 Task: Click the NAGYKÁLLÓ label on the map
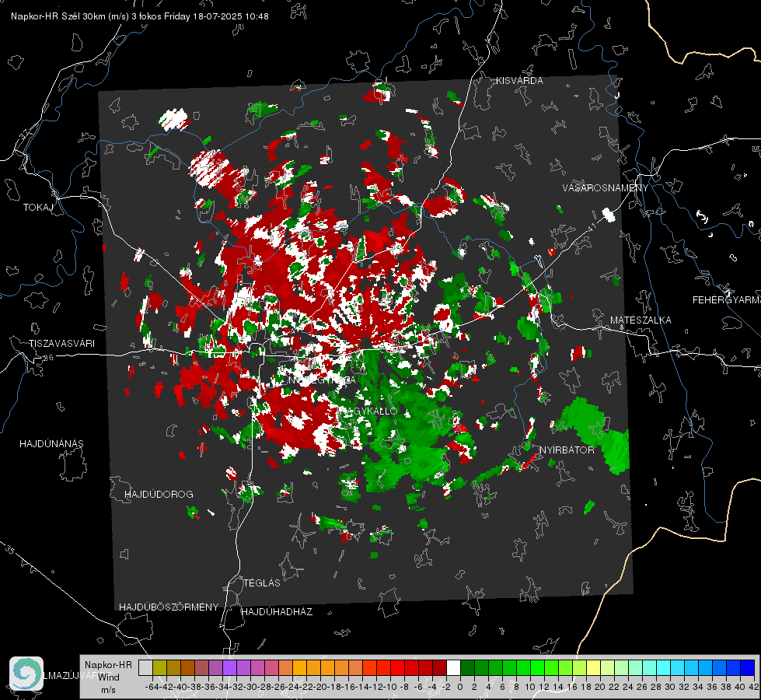coord(369,411)
